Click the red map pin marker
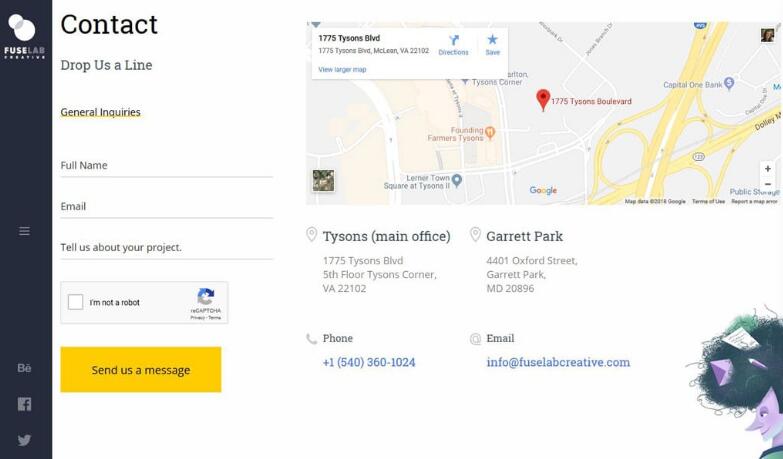This screenshot has width=783, height=459. [543, 100]
